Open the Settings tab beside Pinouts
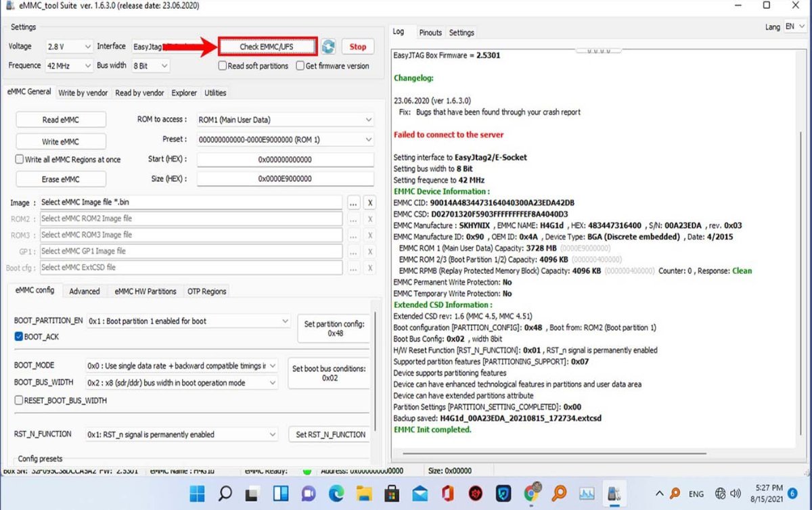The height and width of the screenshot is (510, 812). pyautogui.click(x=461, y=32)
